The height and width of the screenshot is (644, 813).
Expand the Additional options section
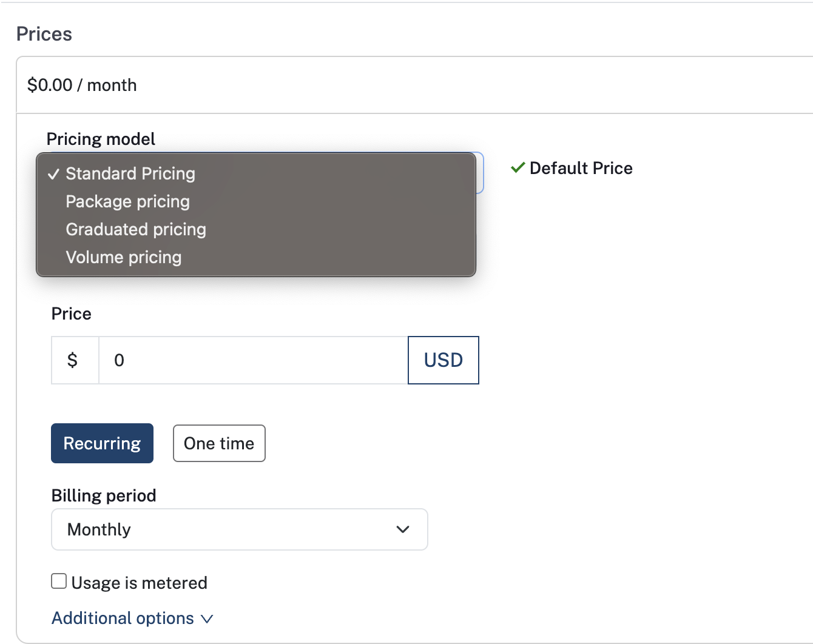pyautogui.click(x=122, y=618)
